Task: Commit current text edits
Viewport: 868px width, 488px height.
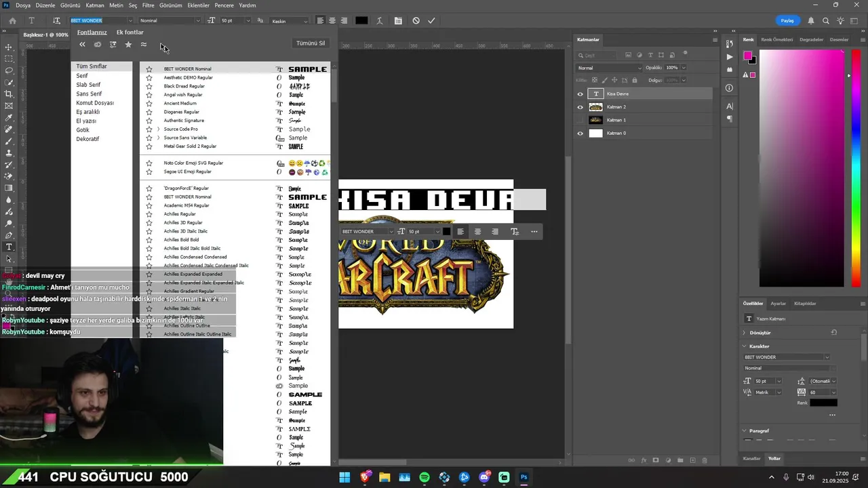Action: [x=431, y=20]
